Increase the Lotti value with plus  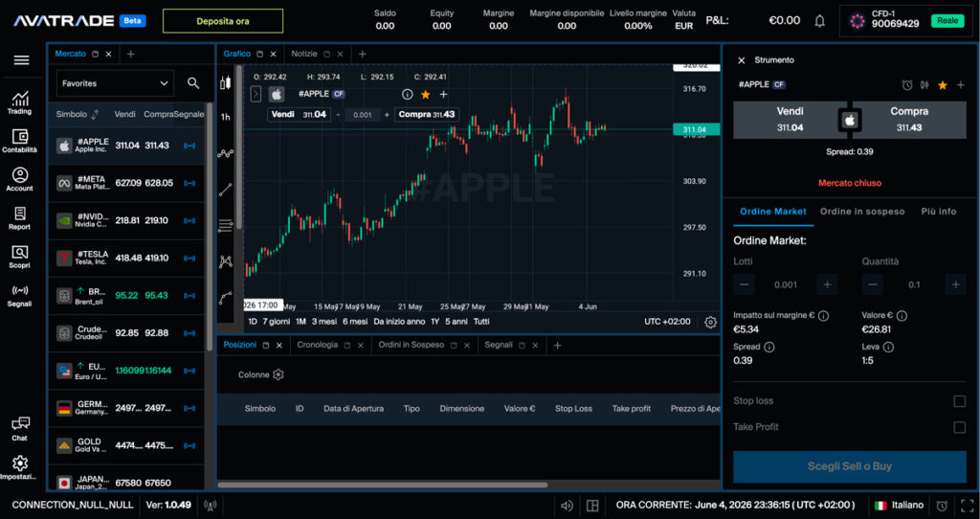pos(827,285)
